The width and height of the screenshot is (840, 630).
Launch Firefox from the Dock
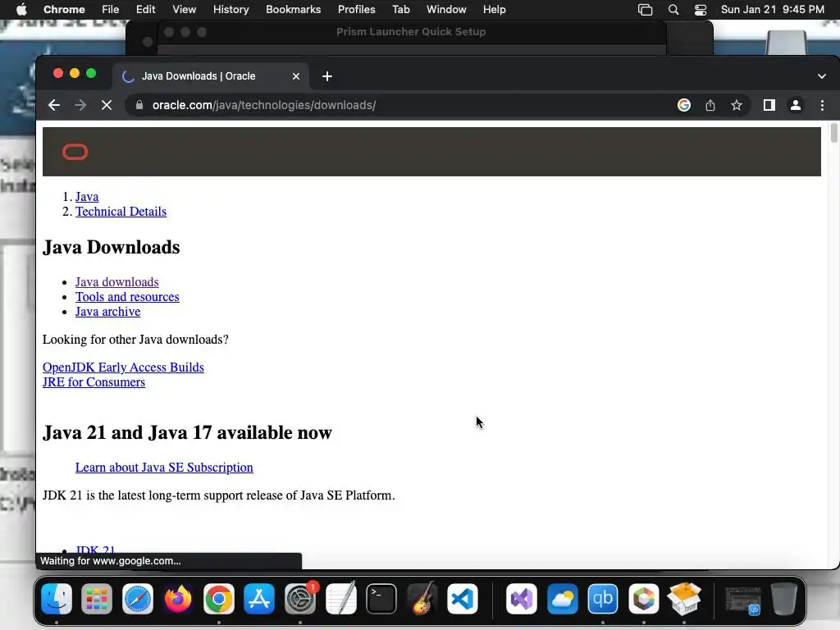[x=178, y=598]
